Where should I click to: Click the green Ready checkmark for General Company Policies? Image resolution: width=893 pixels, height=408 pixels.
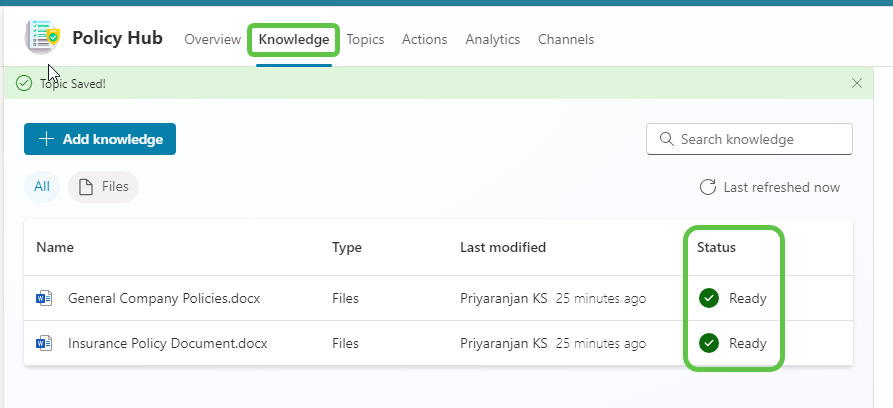pos(709,298)
